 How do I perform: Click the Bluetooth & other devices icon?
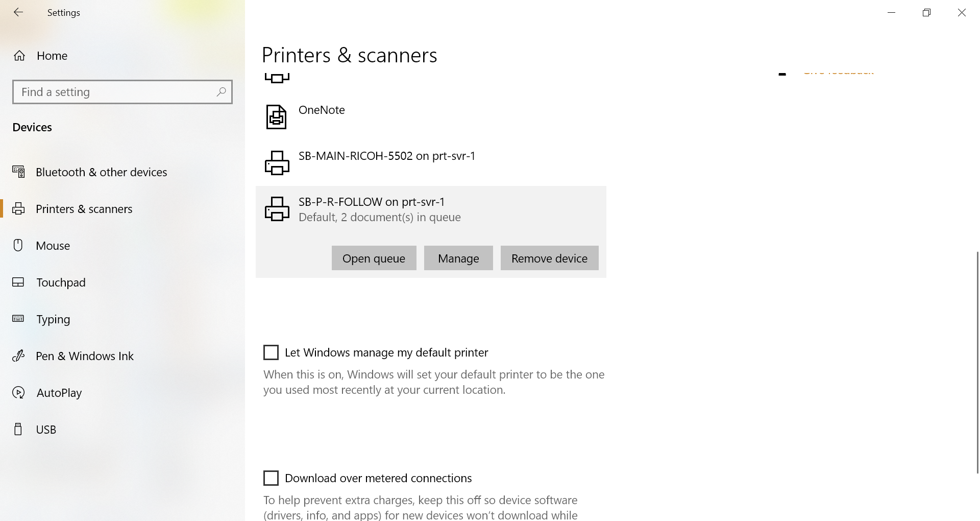[18, 172]
